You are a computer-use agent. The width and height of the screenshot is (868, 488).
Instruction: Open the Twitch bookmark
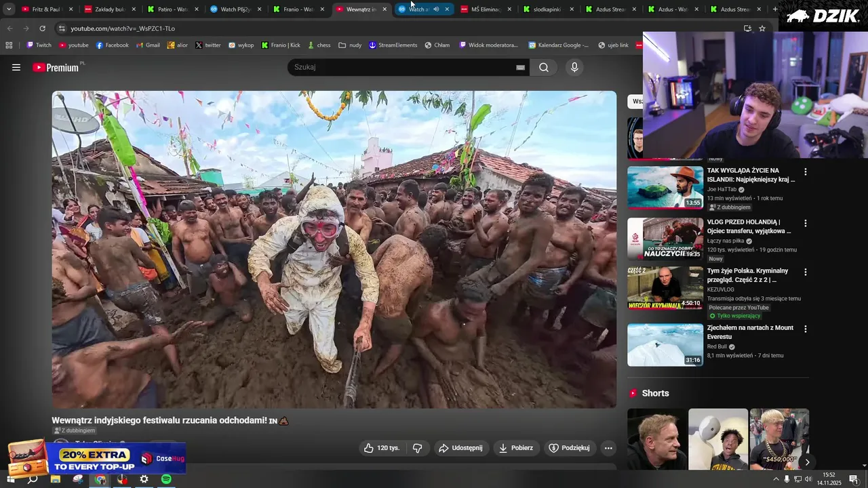point(39,45)
